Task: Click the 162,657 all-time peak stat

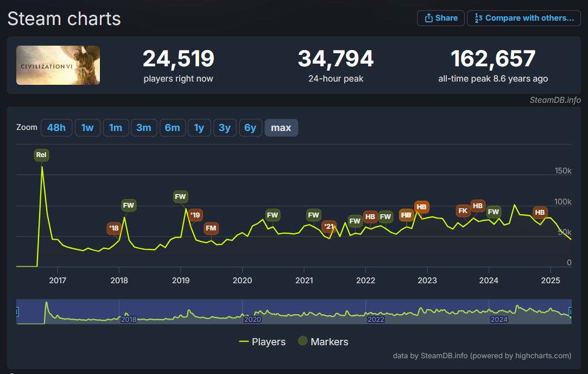Action: [x=493, y=66]
